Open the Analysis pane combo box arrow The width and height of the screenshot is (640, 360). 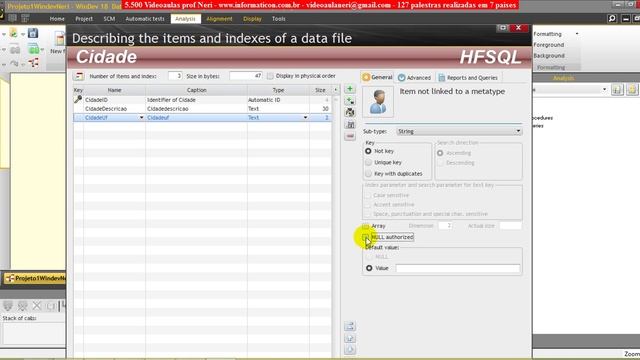(x=604, y=90)
